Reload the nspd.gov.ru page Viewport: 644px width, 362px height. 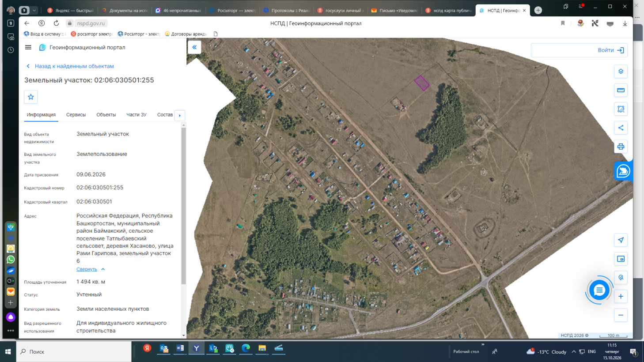click(56, 23)
